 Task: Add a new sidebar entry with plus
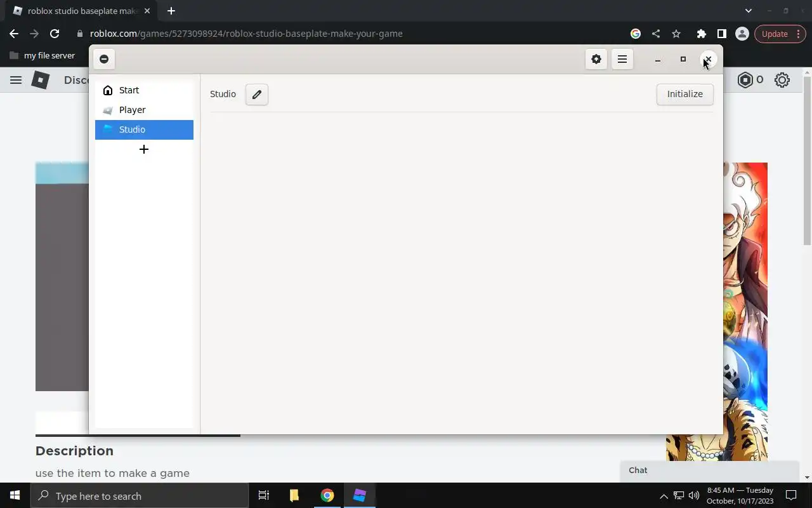click(x=144, y=149)
